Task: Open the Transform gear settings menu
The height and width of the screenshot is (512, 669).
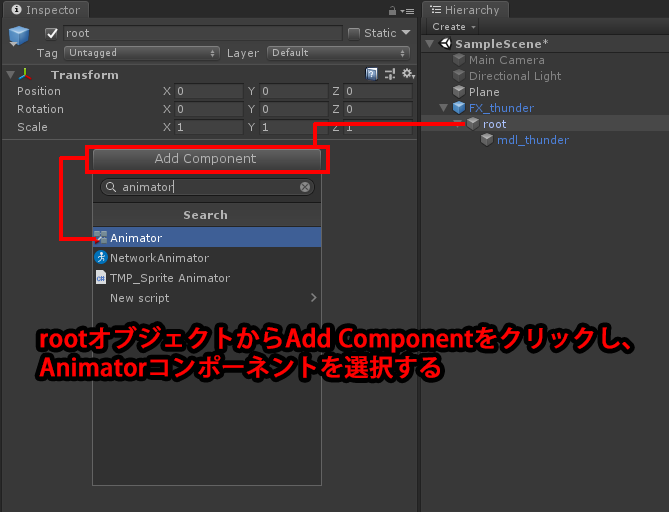Action: coord(408,74)
